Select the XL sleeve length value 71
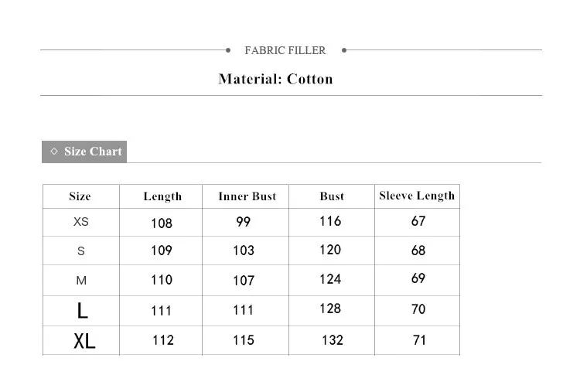The width and height of the screenshot is (580, 392). [x=419, y=339]
